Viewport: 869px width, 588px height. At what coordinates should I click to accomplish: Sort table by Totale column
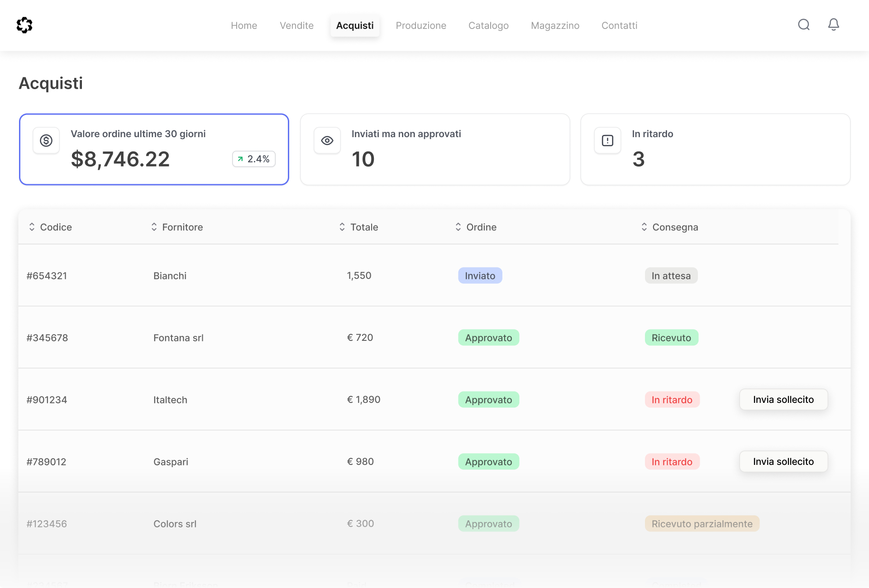[x=358, y=227]
